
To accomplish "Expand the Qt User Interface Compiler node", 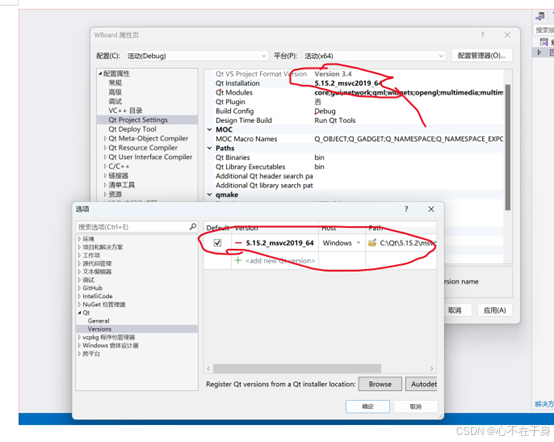I will [105, 157].
